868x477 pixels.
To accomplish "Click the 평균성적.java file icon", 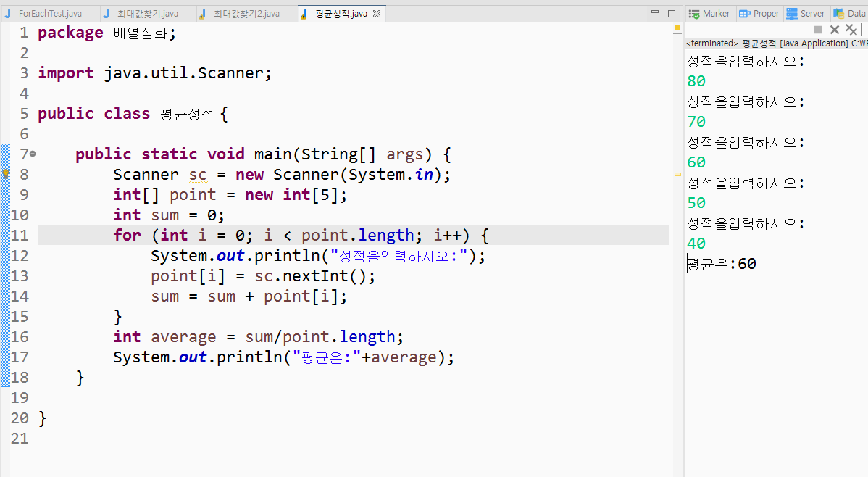I will tap(304, 14).
